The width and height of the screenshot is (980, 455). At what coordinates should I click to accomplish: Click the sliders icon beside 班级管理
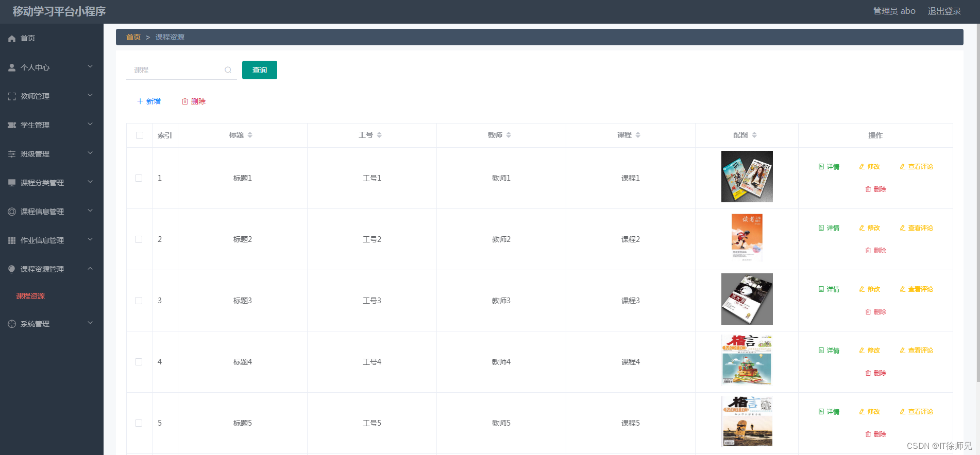point(12,154)
